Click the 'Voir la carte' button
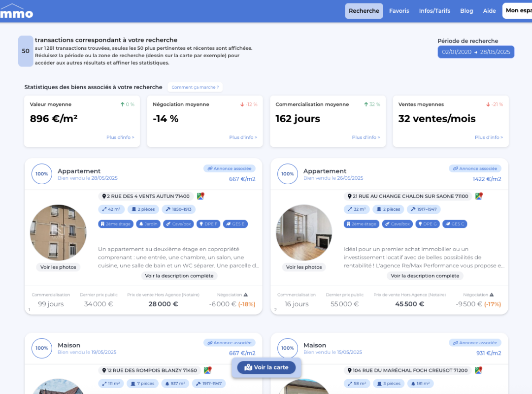 click(x=266, y=367)
